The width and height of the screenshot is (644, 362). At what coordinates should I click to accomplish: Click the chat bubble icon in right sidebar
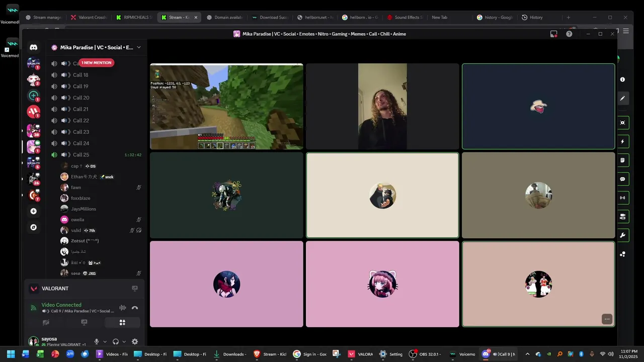point(622,179)
